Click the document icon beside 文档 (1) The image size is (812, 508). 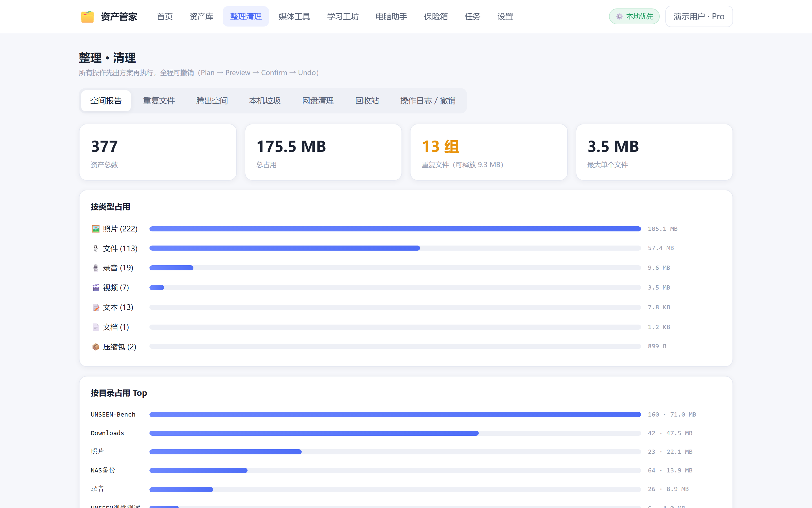(x=96, y=327)
